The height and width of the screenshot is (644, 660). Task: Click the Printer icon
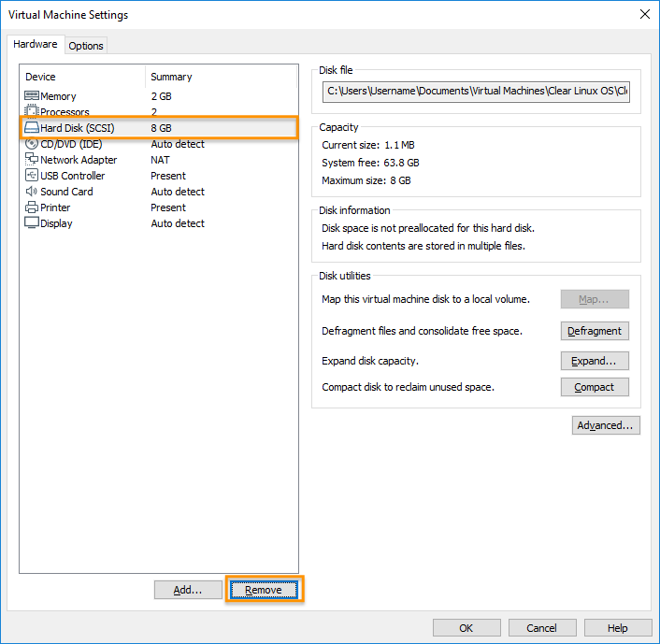[32, 208]
